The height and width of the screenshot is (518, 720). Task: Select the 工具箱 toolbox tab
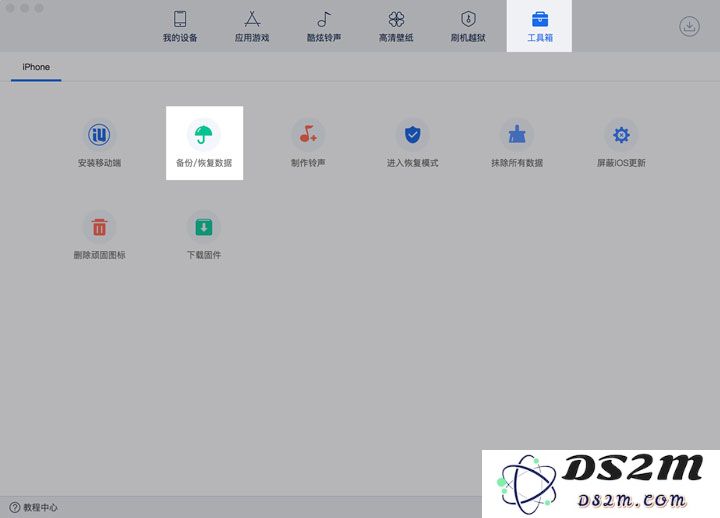pyautogui.click(x=540, y=26)
